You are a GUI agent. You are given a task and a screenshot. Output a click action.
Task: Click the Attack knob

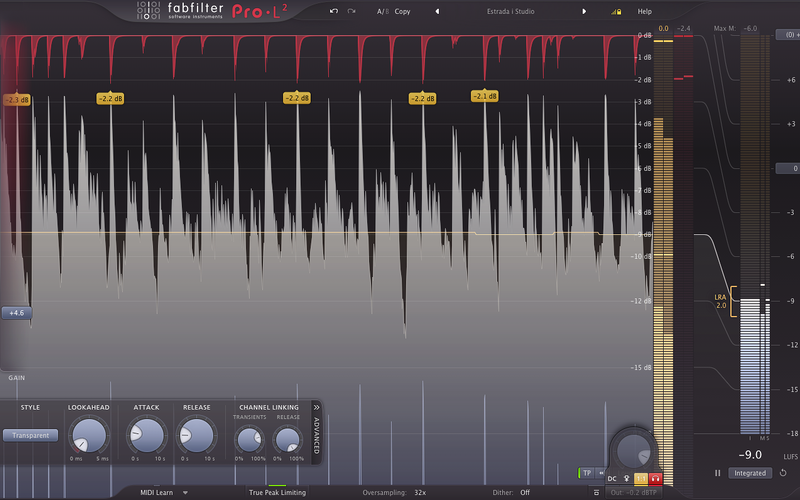[147, 435]
